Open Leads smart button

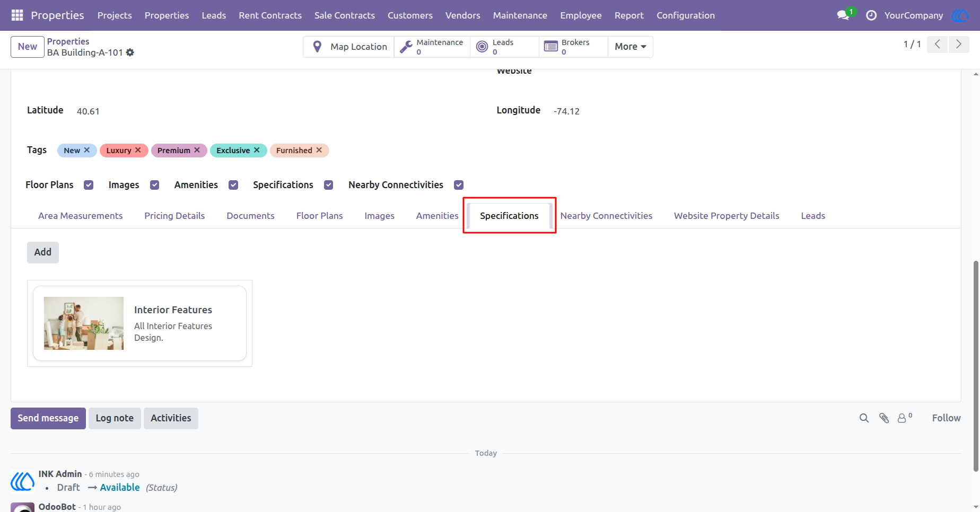coord(504,47)
